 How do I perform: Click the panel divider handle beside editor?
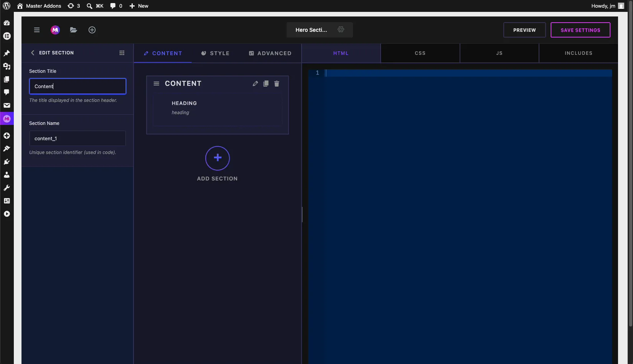click(x=302, y=215)
